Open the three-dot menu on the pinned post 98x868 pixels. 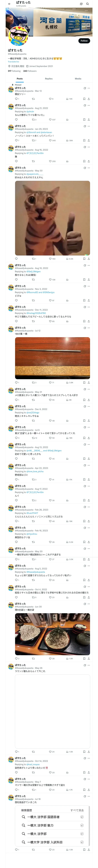89,88
